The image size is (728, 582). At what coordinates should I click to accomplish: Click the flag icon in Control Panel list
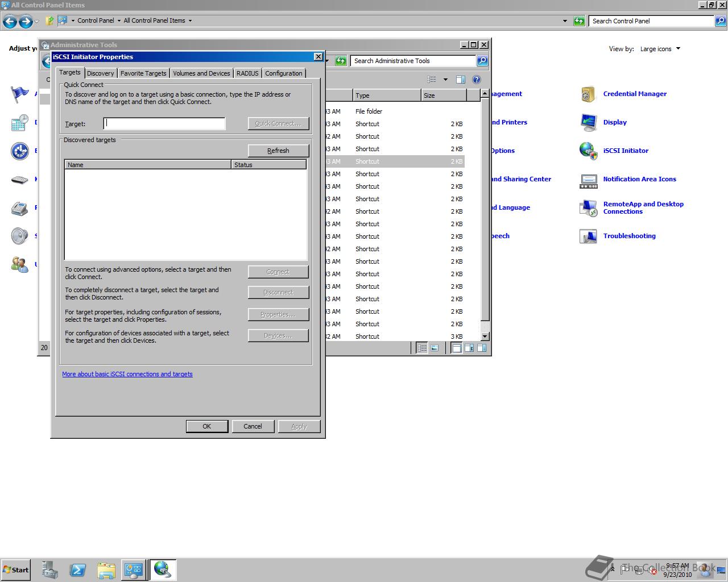click(19, 94)
